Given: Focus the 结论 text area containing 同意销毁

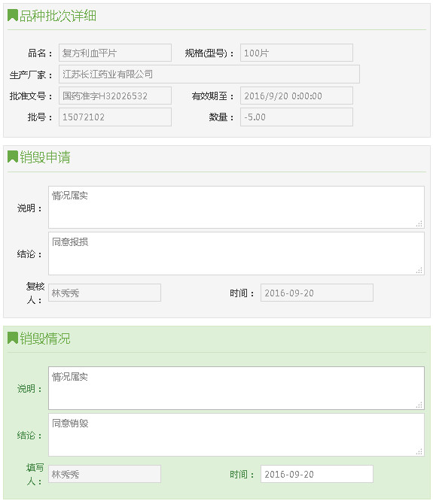Looking at the screenshot, I should (236, 435).
